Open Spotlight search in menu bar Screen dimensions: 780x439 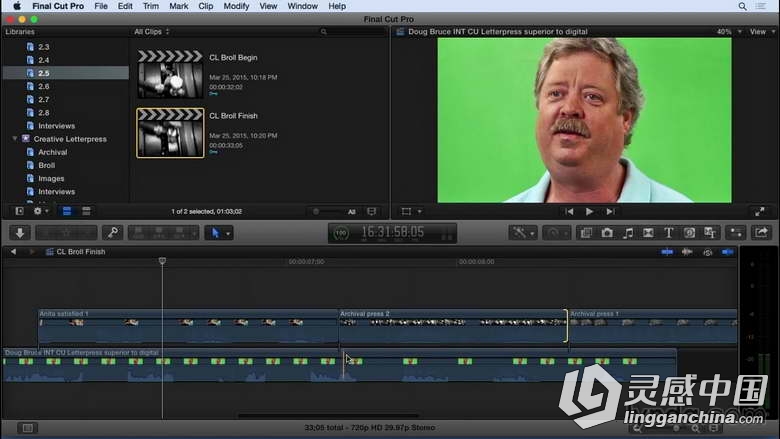(x=742, y=6)
